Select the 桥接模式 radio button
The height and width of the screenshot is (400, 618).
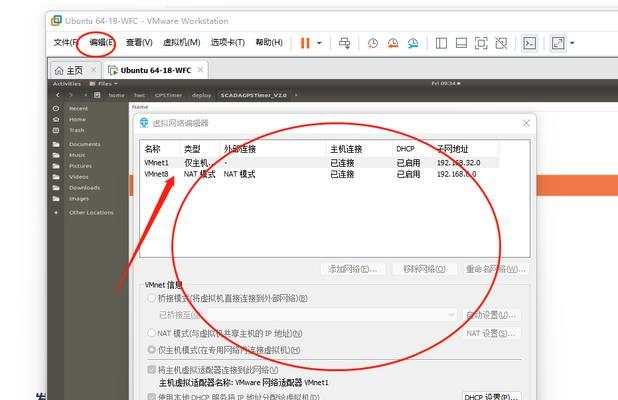(151, 298)
